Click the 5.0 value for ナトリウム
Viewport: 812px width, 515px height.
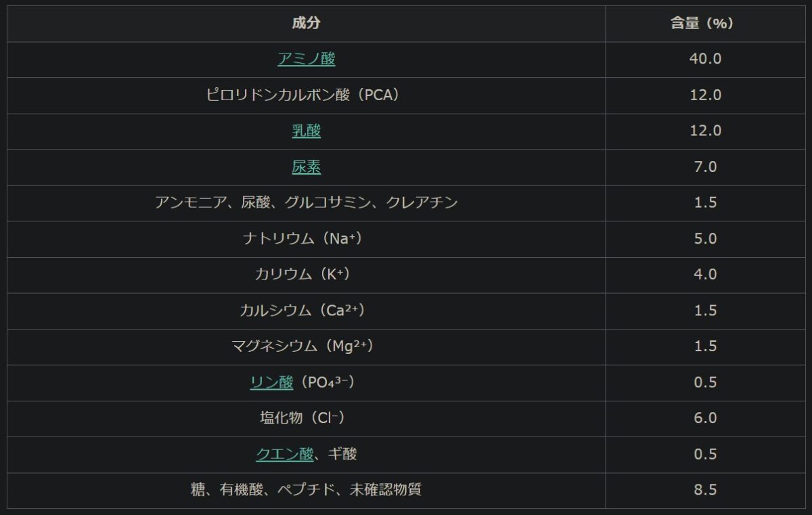(705, 238)
